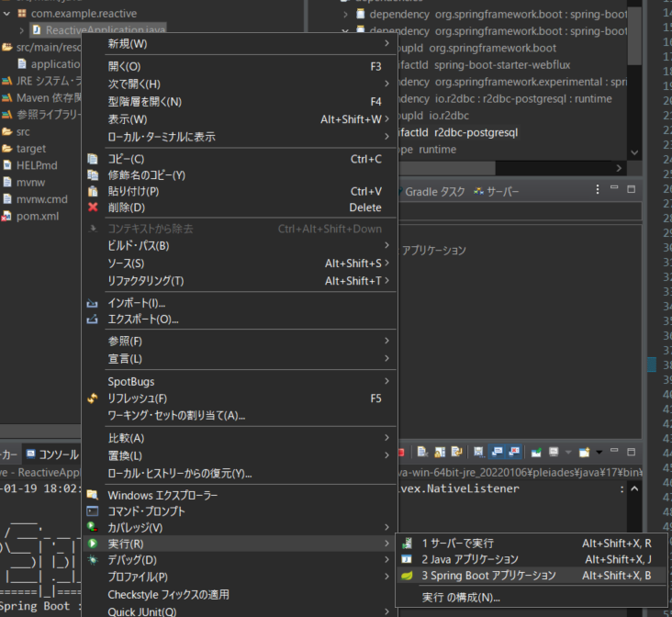Expand the ビルド・パス(B) submenu
The width and height of the screenshot is (672, 617).
(239, 246)
